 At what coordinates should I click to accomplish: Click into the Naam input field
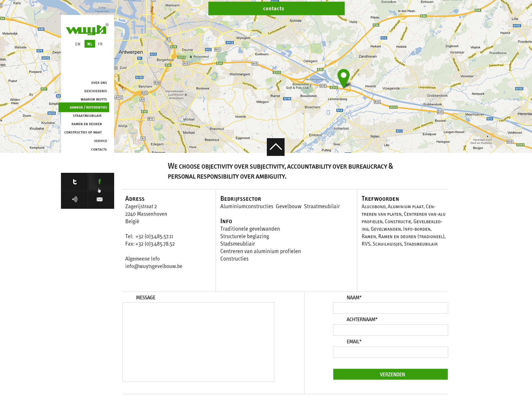[x=390, y=308]
